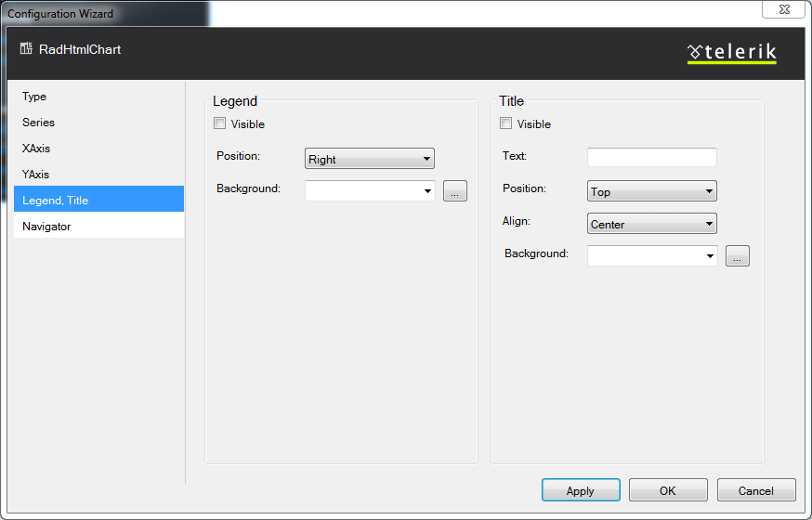This screenshot has width=812, height=520.
Task: Expand the Title Position dropdown
Action: [x=651, y=191]
